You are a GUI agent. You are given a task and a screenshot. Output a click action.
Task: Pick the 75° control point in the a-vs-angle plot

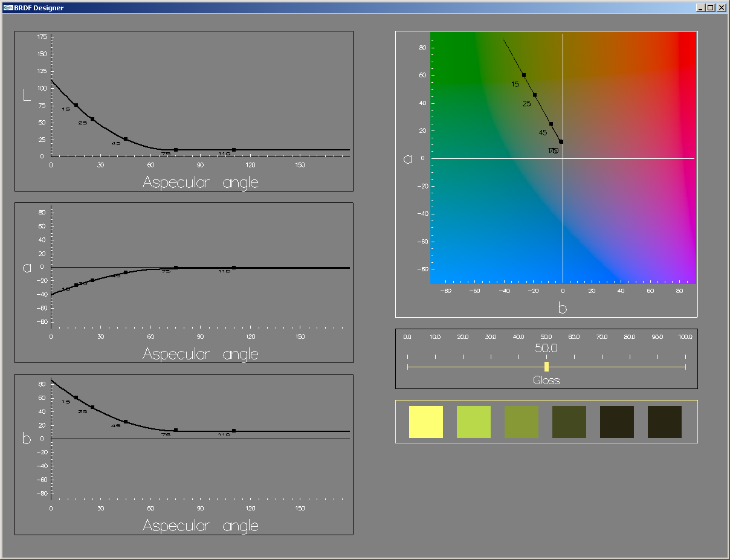pyautogui.click(x=176, y=268)
